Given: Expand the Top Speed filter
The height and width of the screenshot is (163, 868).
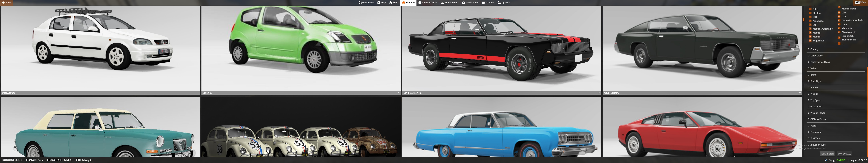Looking at the screenshot, I should tap(836, 100).
